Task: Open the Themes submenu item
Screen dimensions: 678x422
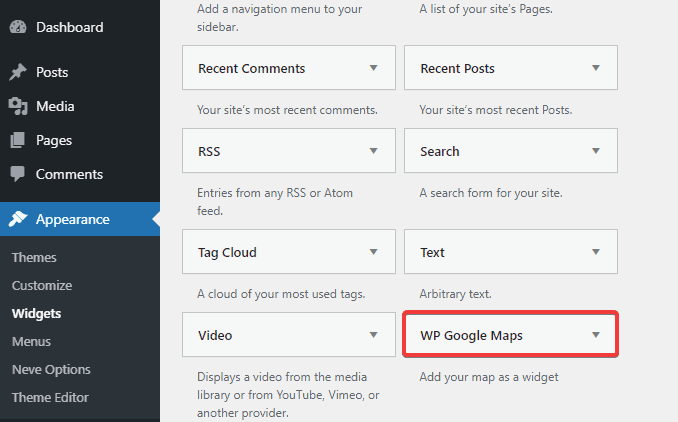Action: 34,257
